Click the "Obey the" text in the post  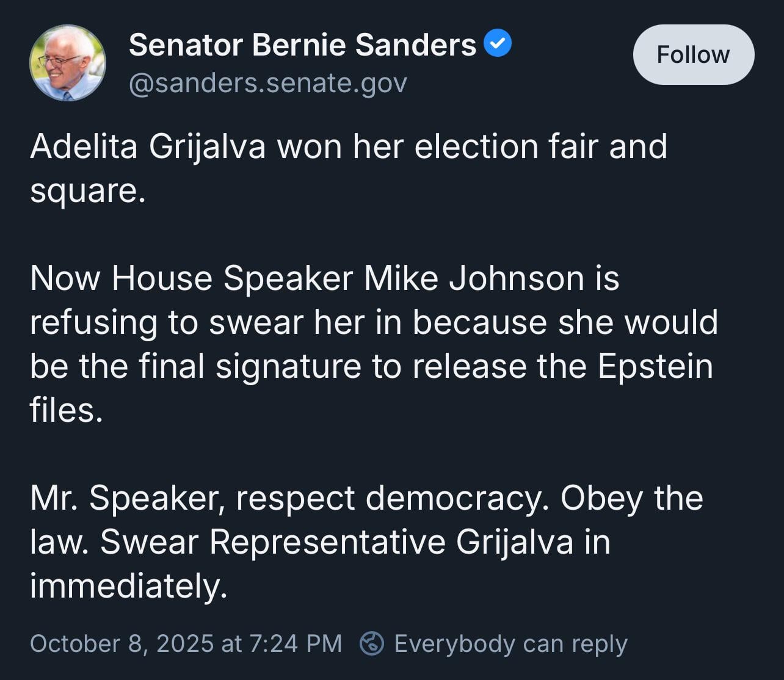coord(631,498)
